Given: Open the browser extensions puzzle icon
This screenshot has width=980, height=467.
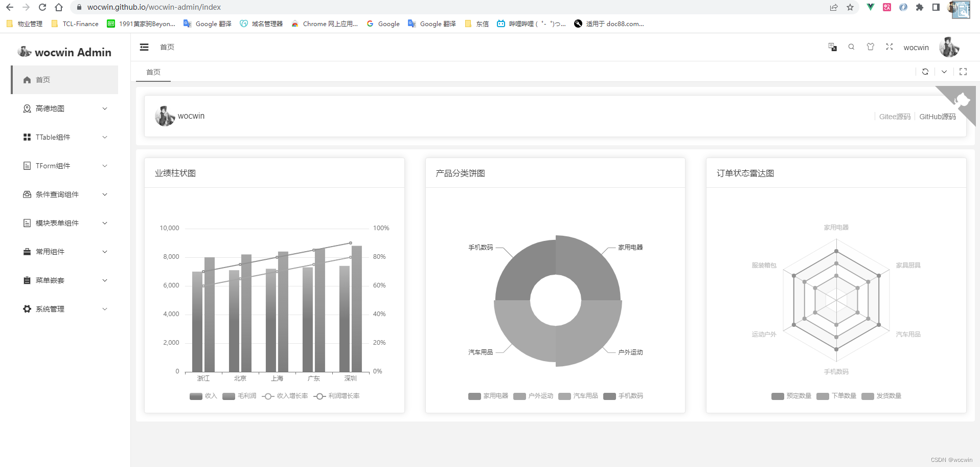Looking at the screenshot, I should pyautogui.click(x=920, y=7).
